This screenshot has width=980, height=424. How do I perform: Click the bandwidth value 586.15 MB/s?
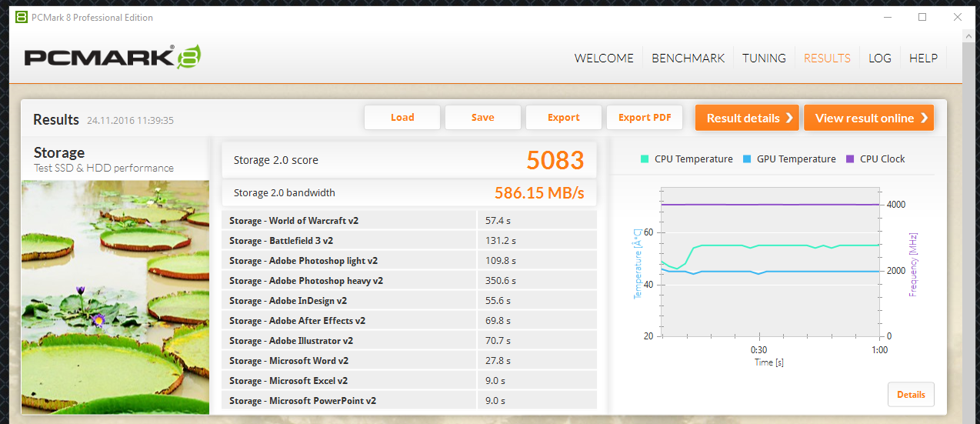click(x=539, y=193)
